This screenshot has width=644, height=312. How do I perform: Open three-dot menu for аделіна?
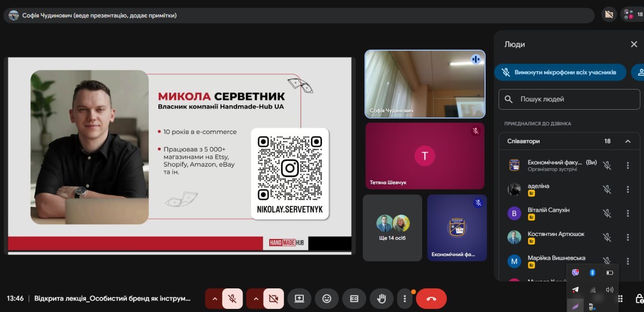[628, 189]
